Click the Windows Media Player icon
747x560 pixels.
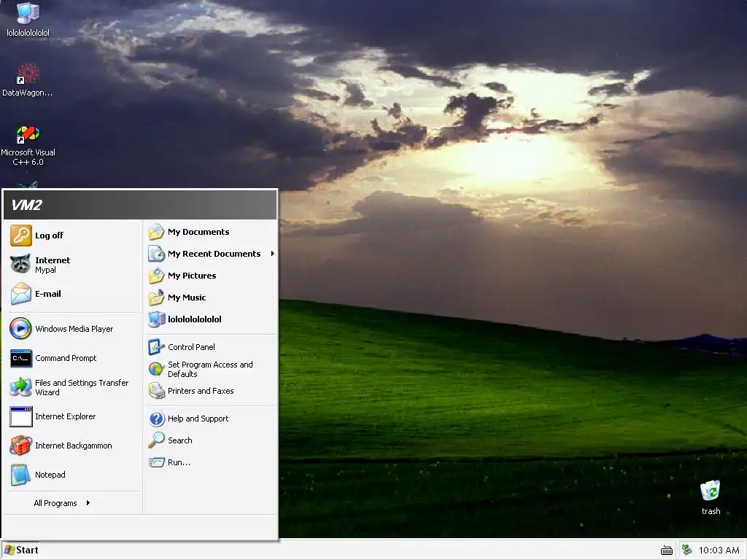[21, 329]
